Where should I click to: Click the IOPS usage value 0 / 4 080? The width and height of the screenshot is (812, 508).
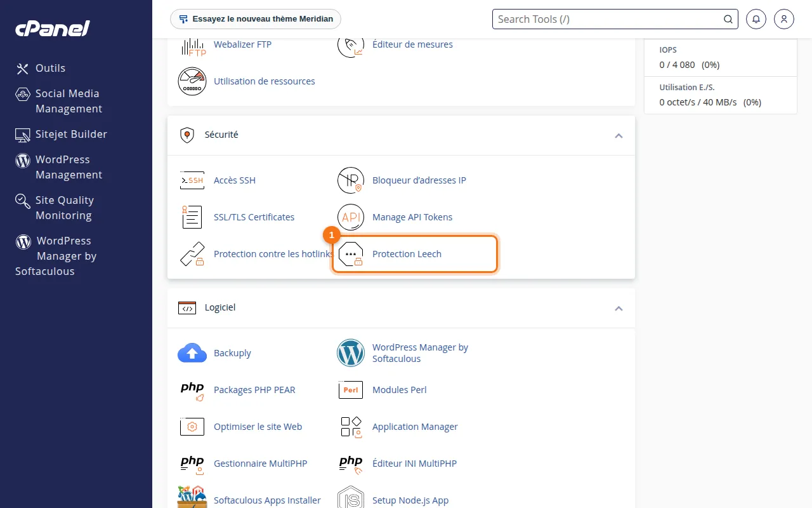coord(678,65)
